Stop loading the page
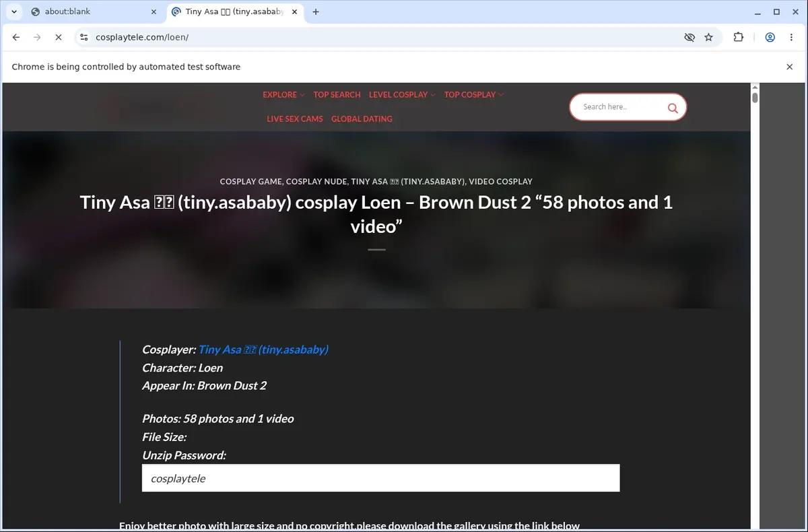The width and height of the screenshot is (808, 532). (x=58, y=38)
